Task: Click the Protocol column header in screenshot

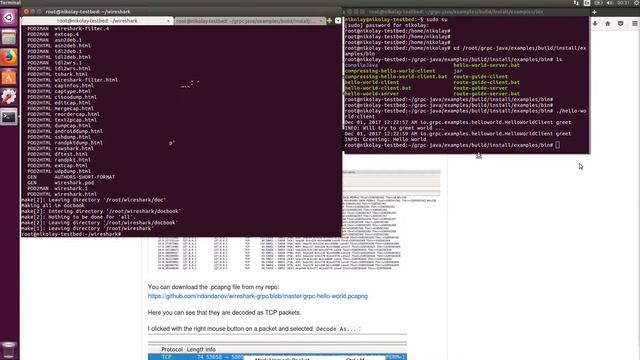Action: click(x=172, y=350)
